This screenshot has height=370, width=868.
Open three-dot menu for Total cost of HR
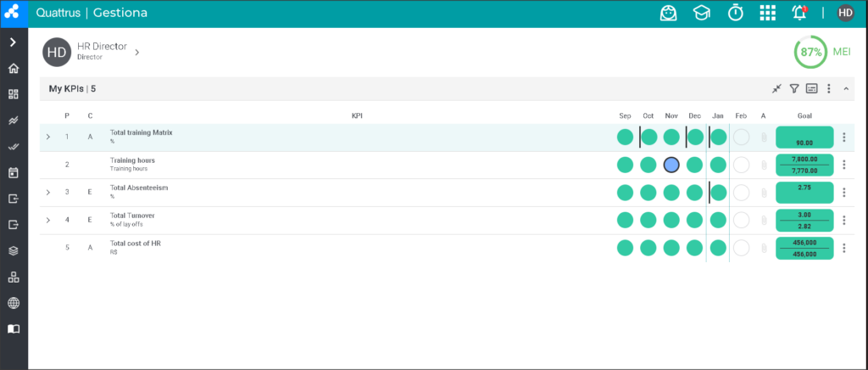844,248
